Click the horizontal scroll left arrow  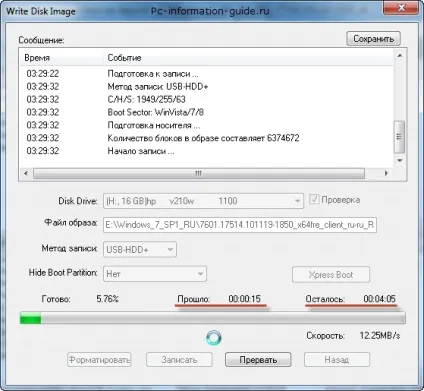tap(26, 173)
